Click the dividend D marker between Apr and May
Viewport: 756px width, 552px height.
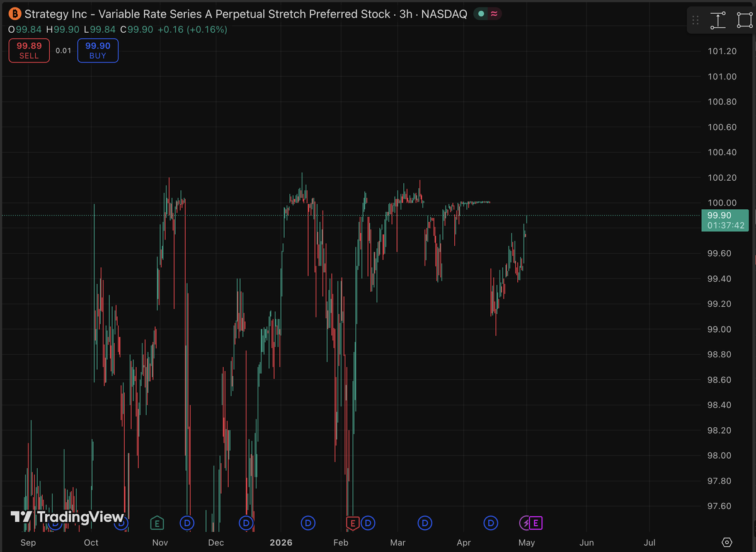pos(491,522)
